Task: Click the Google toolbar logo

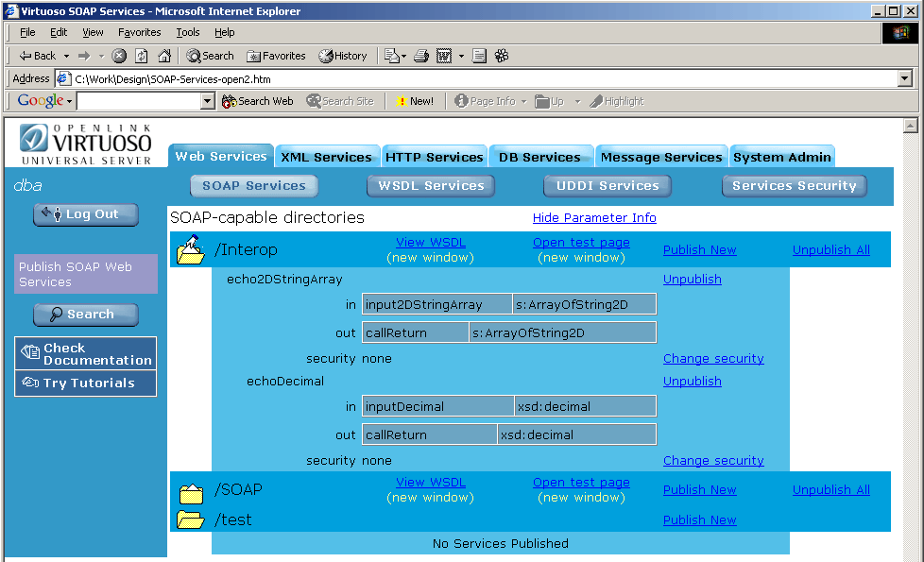Action: pyautogui.click(x=40, y=101)
